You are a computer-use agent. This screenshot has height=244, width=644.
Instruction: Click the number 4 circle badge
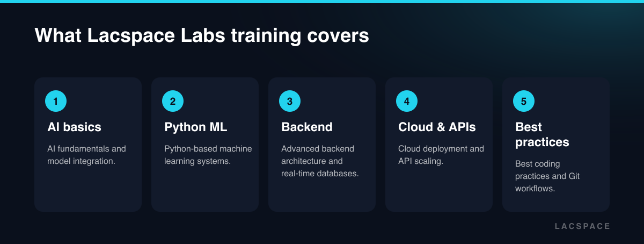pyautogui.click(x=407, y=101)
